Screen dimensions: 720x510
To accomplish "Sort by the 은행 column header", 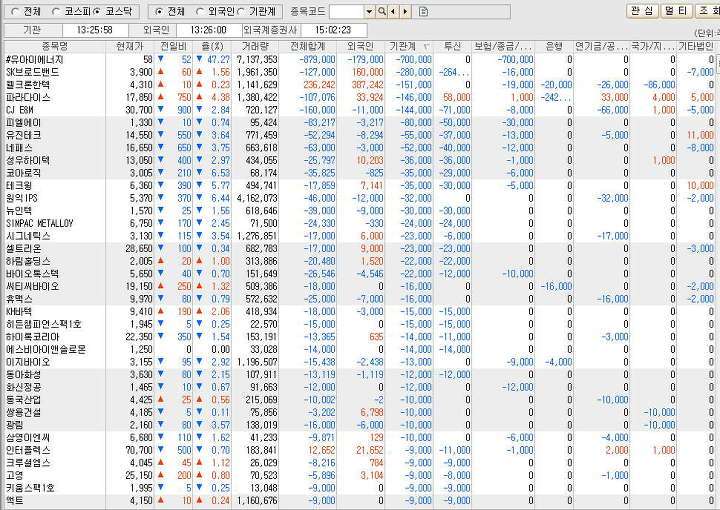I will (554, 46).
